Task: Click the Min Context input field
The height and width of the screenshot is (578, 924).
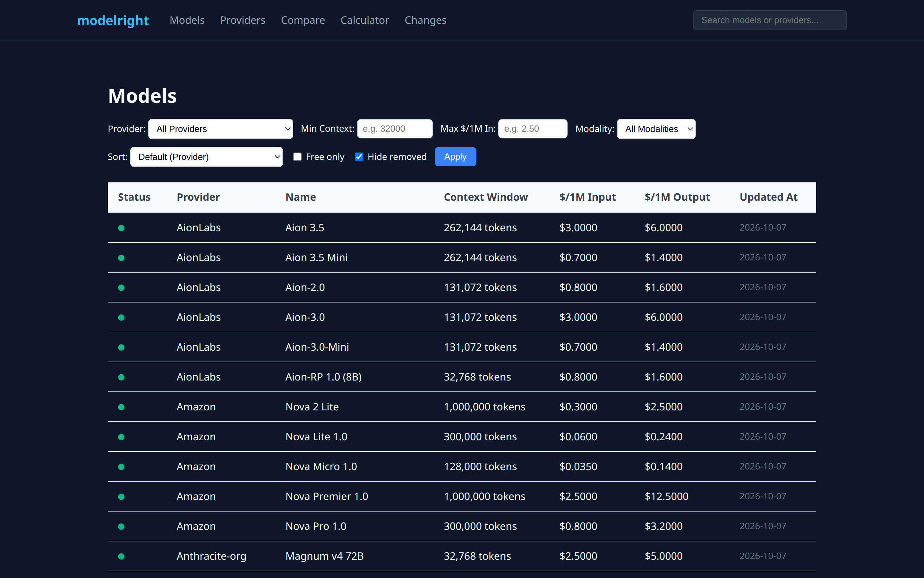Action: tap(395, 129)
